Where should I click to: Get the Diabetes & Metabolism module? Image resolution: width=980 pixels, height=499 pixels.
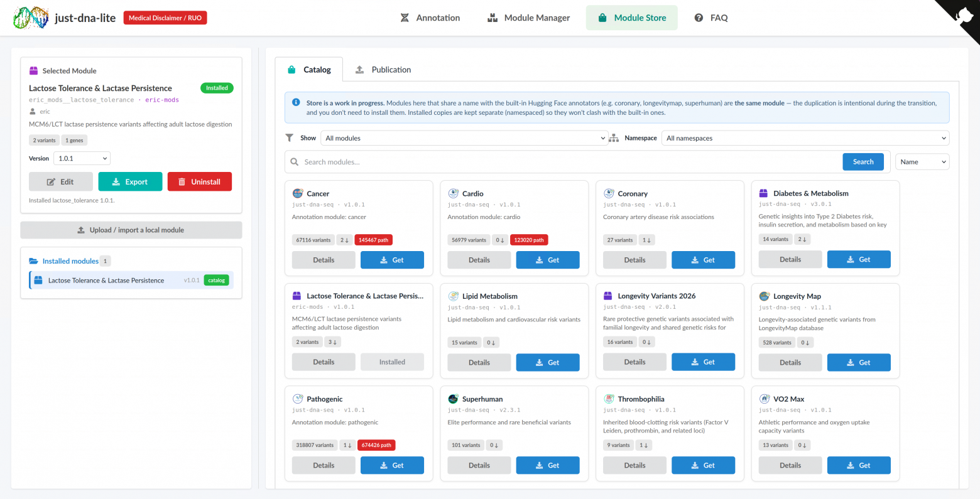click(x=859, y=259)
